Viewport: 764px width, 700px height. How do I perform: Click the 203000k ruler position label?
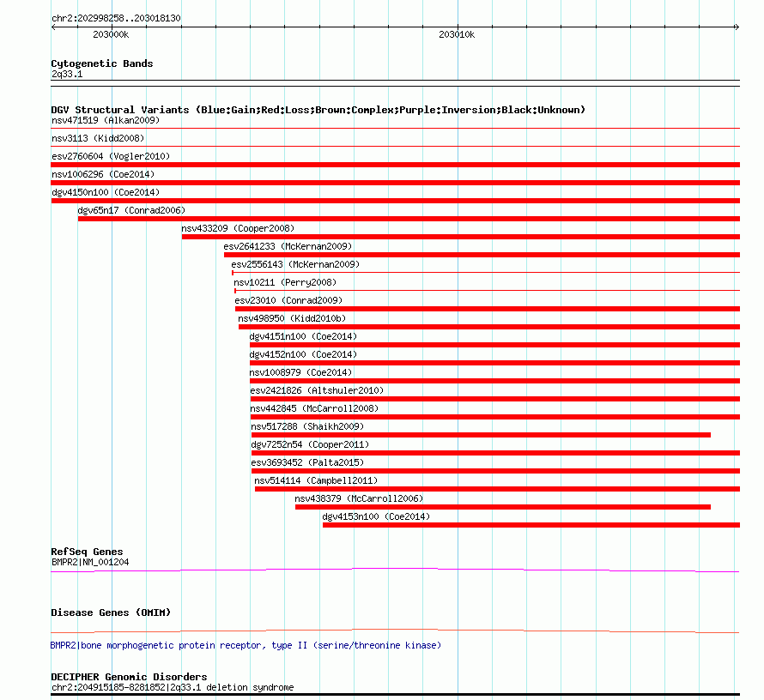click(x=111, y=34)
